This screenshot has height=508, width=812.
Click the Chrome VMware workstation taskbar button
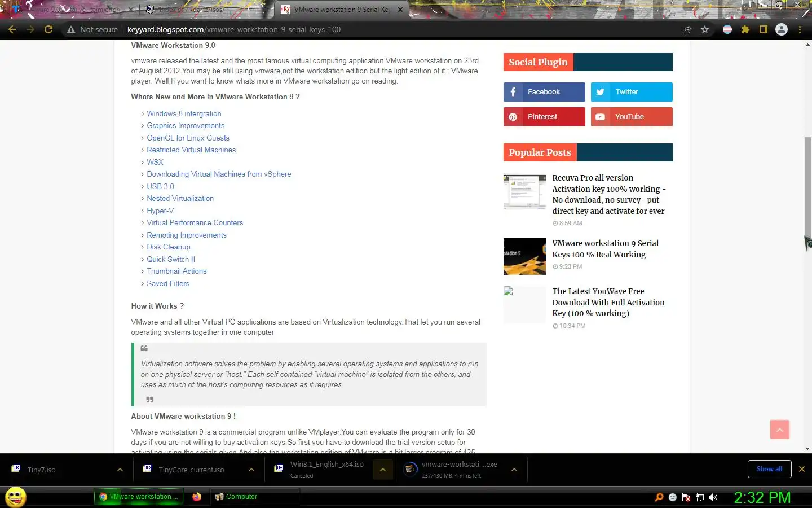click(x=139, y=497)
